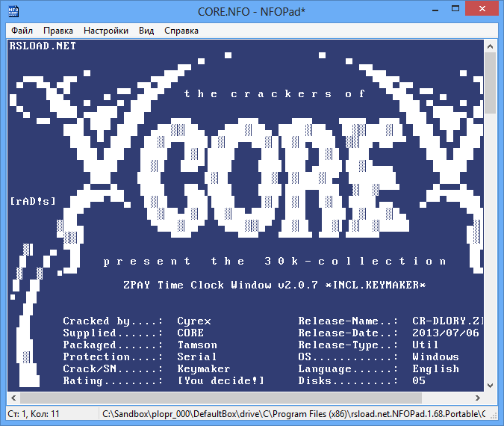Click the name Tamson
The height and width of the screenshot is (426, 504).
(x=197, y=345)
